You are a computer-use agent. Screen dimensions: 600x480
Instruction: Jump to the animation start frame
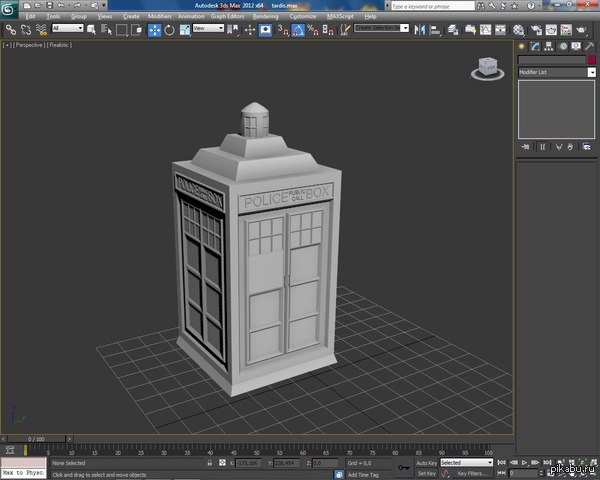(x=501, y=462)
